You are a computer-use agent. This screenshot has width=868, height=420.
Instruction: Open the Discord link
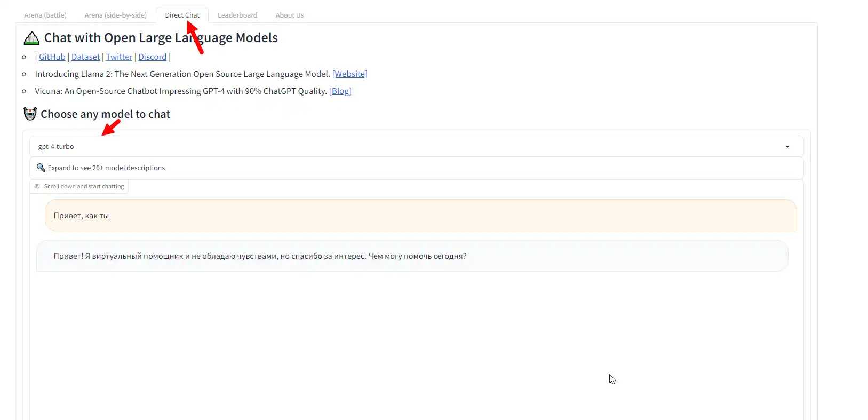coord(153,57)
